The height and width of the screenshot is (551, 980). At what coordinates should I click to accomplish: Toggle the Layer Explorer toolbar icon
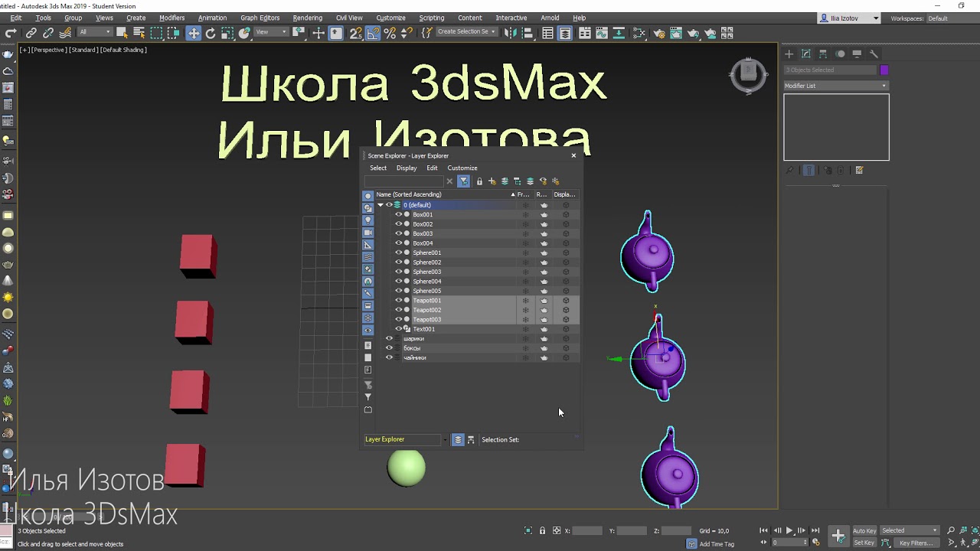pos(564,33)
